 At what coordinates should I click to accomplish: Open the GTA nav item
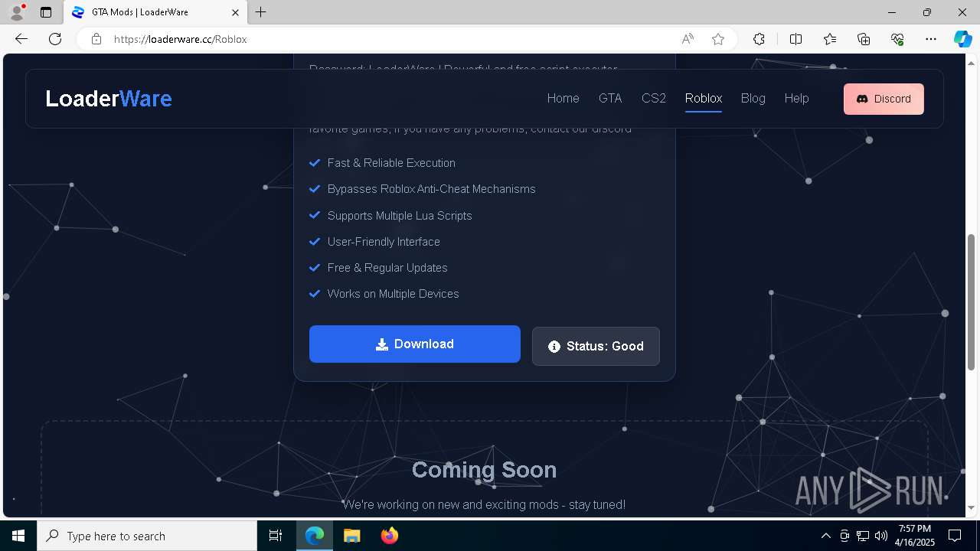[x=610, y=98]
